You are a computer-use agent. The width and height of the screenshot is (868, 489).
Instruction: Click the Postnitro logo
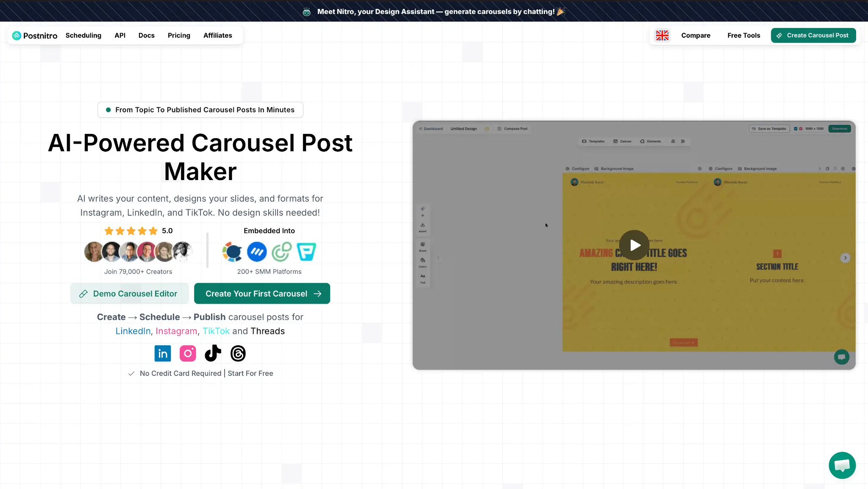(35, 36)
